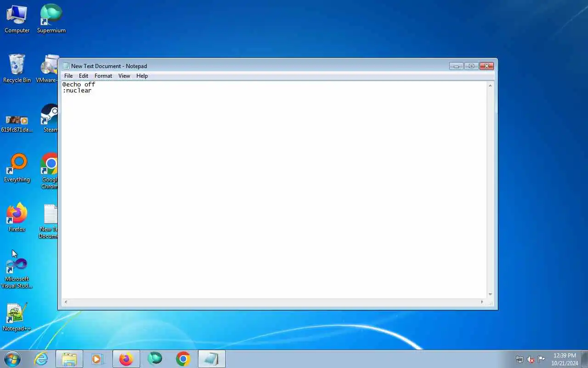Click the horizontal scrollbar right arrow
This screenshot has width=588, height=368.
click(x=482, y=302)
